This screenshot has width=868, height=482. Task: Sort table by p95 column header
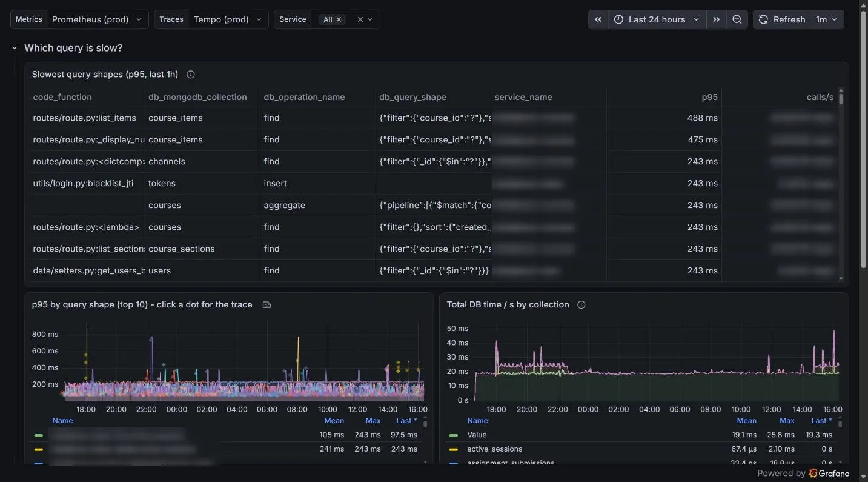[x=709, y=97]
